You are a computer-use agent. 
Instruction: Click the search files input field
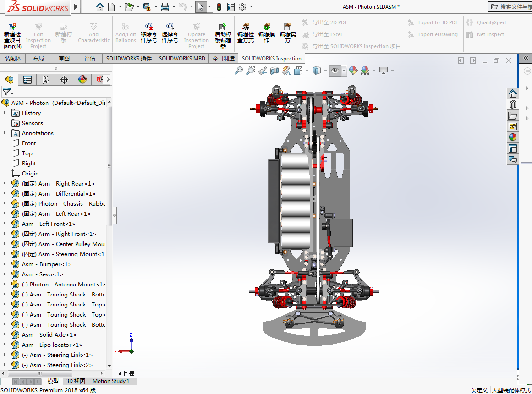pos(512,7)
